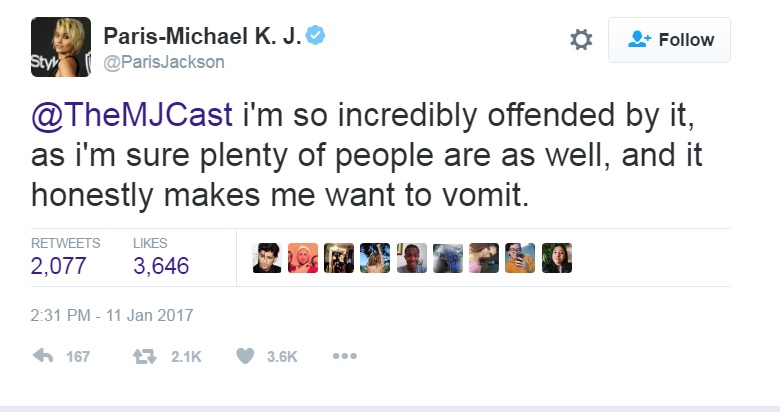
Task: Open the first liker avatar thumbnail
Action: pos(267,258)
